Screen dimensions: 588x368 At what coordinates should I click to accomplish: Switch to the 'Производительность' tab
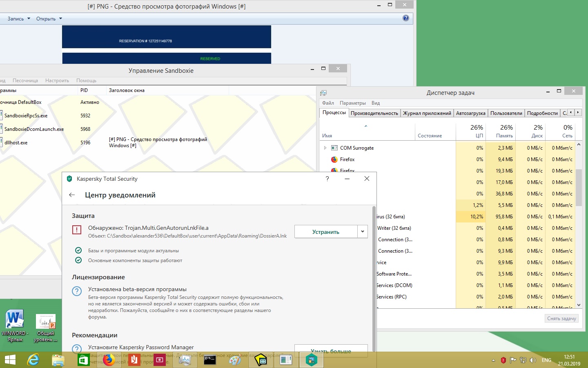tap(374, 113)
